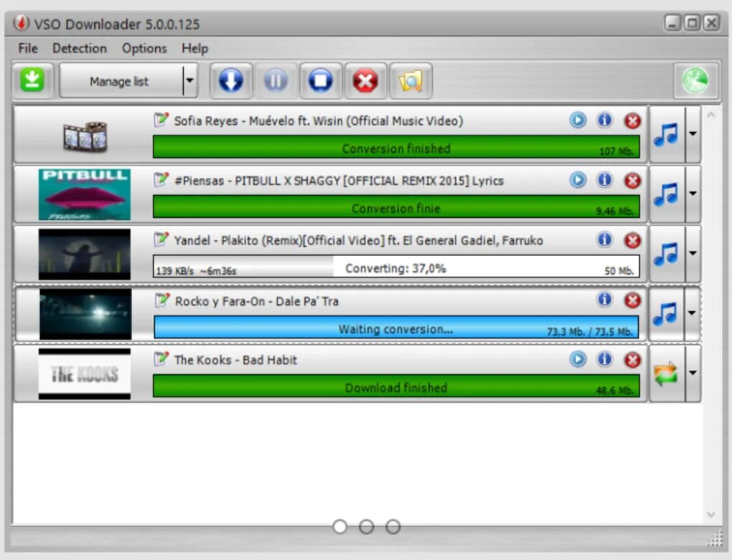Start downloads with blue down arrow
732x560 pixels.
[231, 81]
